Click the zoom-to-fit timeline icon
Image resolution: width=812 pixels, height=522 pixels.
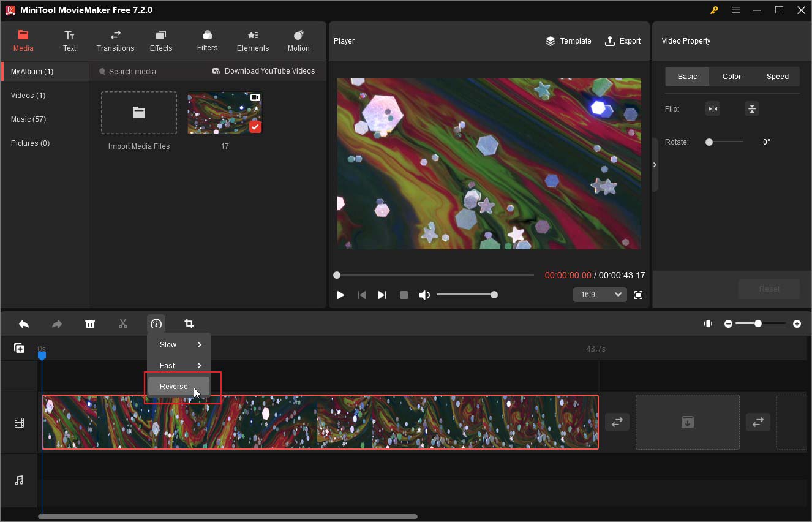[x=709, y=323]
